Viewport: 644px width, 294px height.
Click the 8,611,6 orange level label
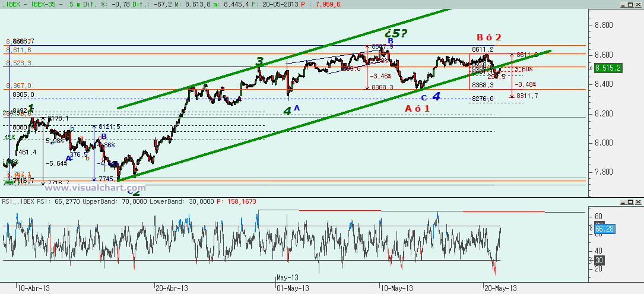pos(19,50)
